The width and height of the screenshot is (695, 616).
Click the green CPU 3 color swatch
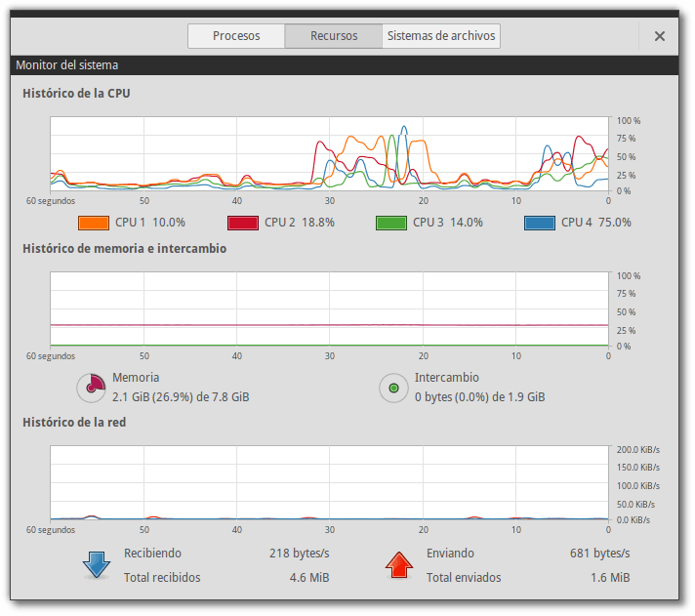[391, 223]
